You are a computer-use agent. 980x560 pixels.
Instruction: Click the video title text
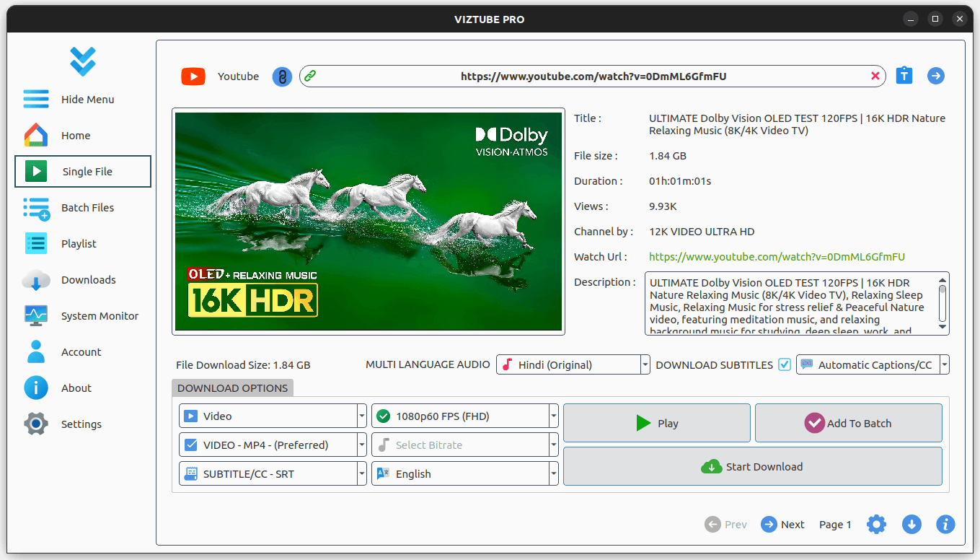coord(797,124)
